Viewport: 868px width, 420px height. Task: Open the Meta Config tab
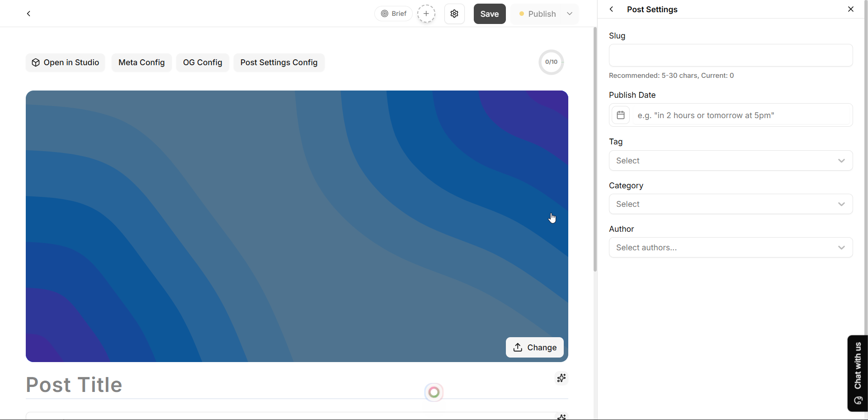142,62
